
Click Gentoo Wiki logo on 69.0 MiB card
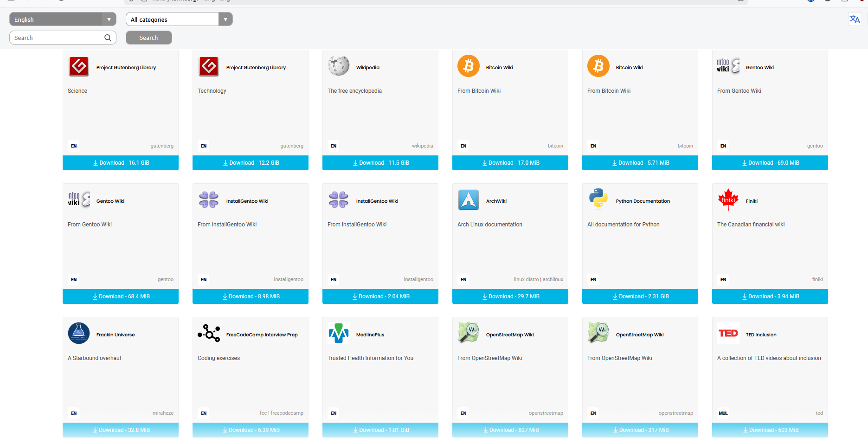tap(728, 66)
